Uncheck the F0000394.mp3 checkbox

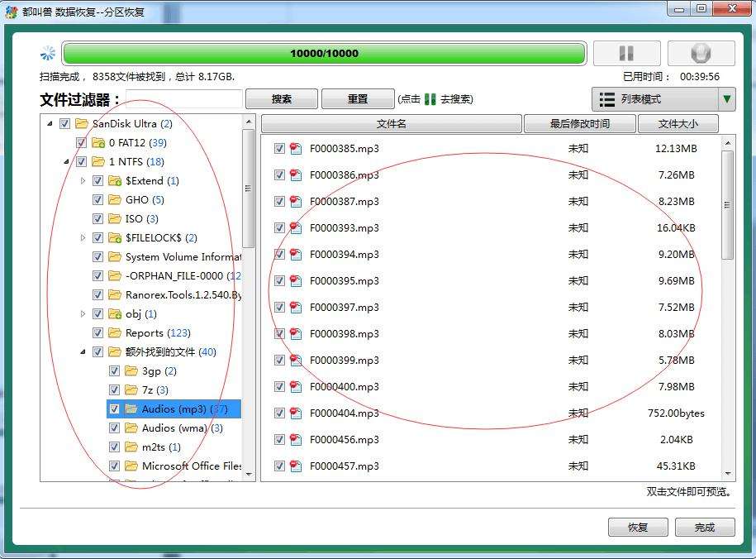279,255
